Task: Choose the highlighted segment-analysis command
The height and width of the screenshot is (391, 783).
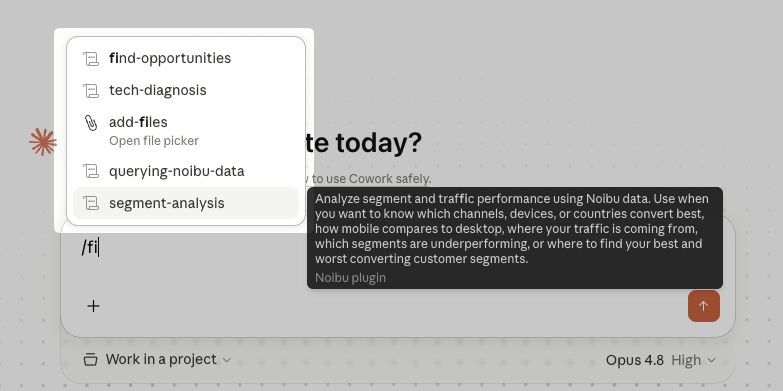Action: [186, 203]
